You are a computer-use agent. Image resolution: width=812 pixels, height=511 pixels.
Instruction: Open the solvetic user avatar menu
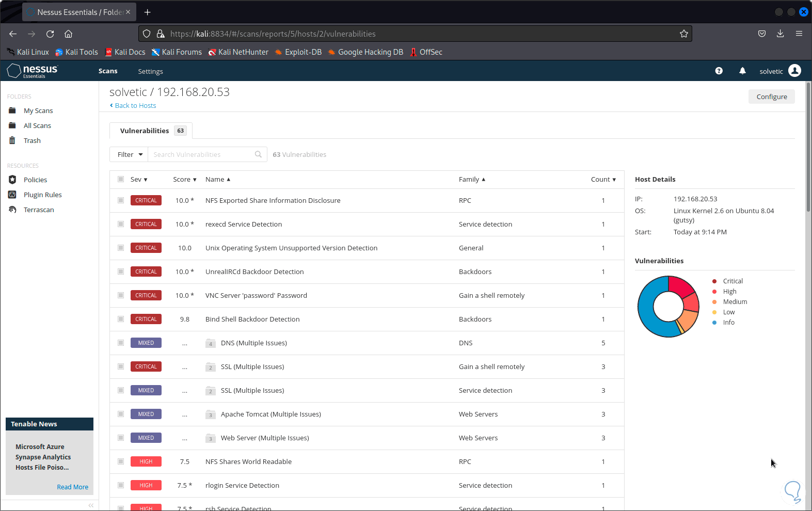[x=795, y=71]
